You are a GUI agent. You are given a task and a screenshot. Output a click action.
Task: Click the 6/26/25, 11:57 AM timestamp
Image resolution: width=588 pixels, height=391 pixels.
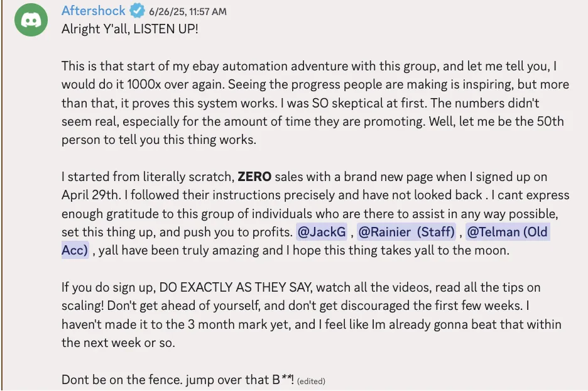coord(187,11)
